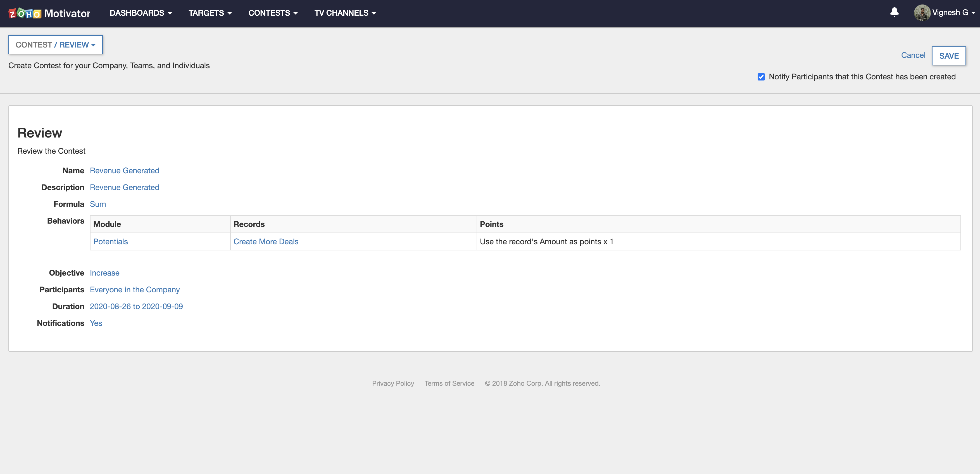
Task: Expand the Targets dropdown
Action: pyautogui.click(x=210, y=13)
